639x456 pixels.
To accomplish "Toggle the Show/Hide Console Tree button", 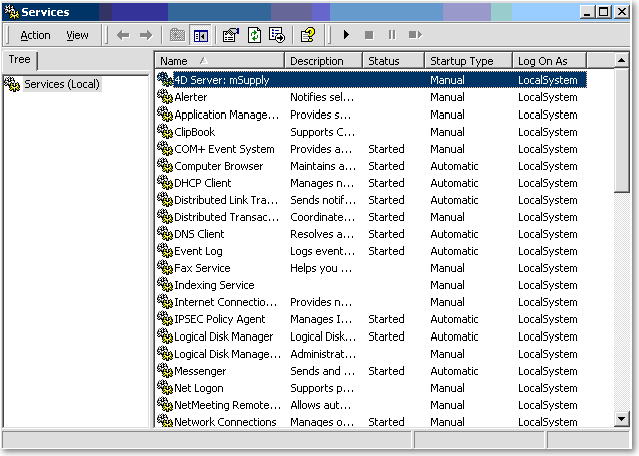I will pyautogui.click(x=201, y=35).
